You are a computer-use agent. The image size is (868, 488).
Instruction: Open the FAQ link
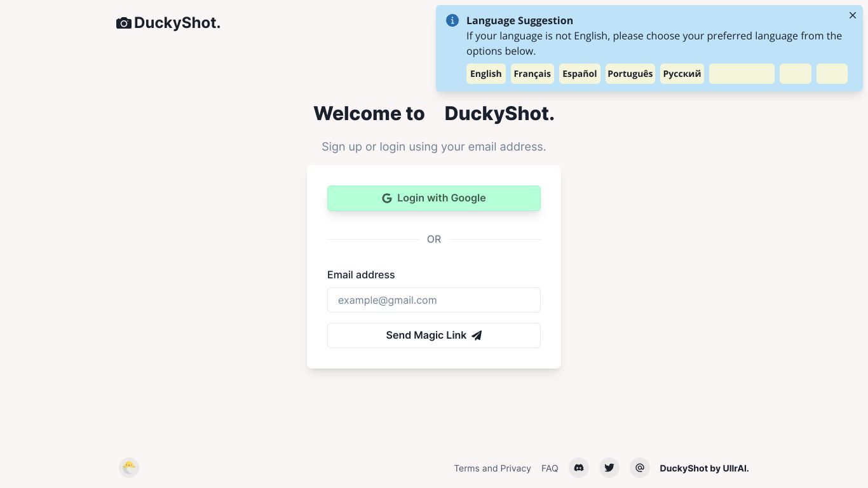click(550, 468)
